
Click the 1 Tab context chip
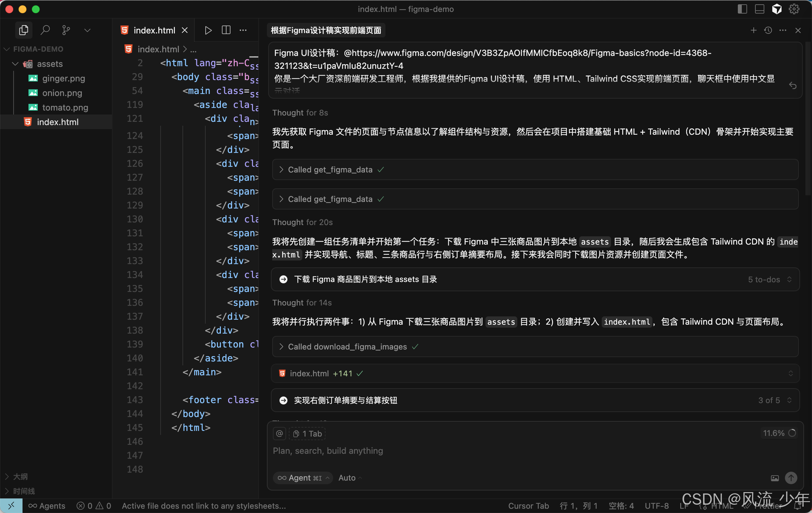(x=307, y=434)
